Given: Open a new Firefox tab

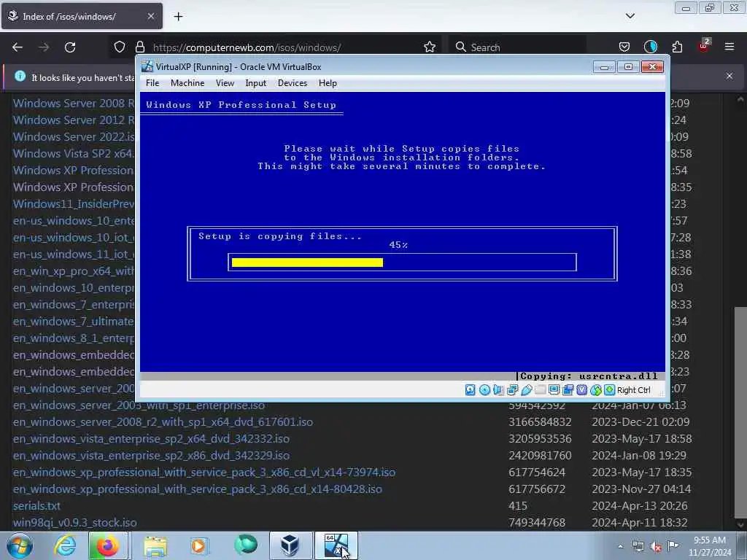Looking at the screenshot, I should 178,17.
